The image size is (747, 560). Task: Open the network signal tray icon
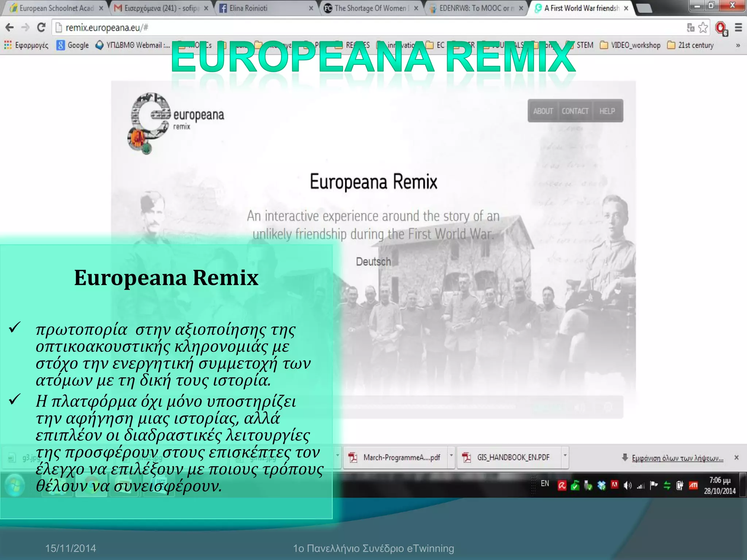point(640,486)
